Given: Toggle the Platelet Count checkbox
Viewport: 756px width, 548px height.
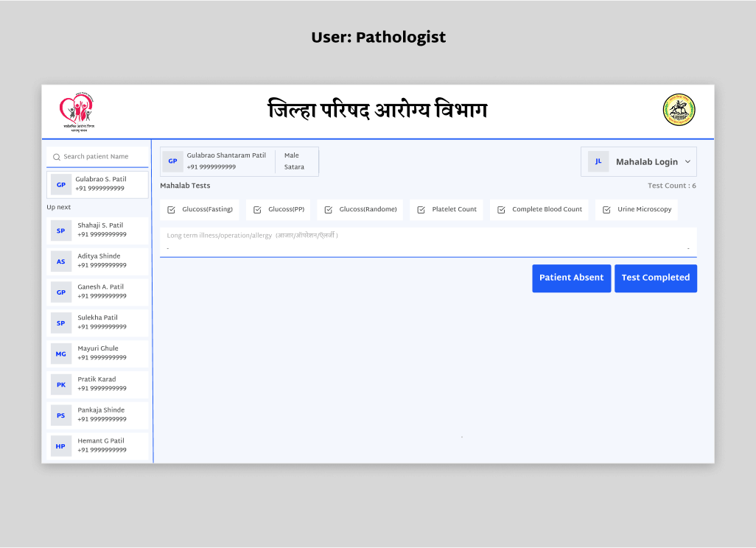Looking at the screenshot, I should tap(421, 210).
